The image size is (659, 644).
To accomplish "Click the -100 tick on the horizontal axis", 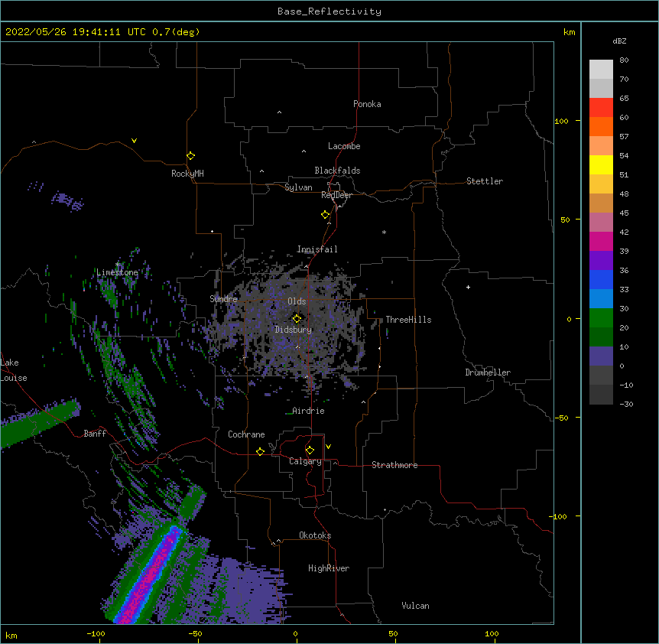I will 96,633.
